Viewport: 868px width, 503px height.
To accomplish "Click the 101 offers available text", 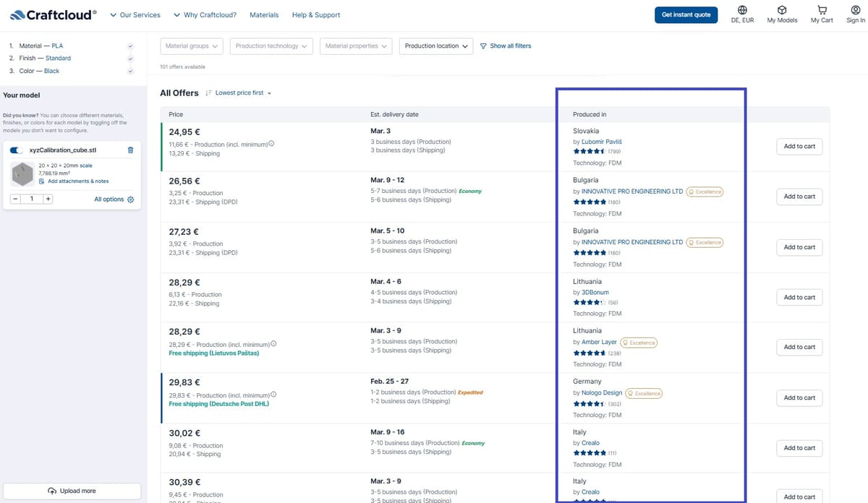I will [x=182, y=66].
